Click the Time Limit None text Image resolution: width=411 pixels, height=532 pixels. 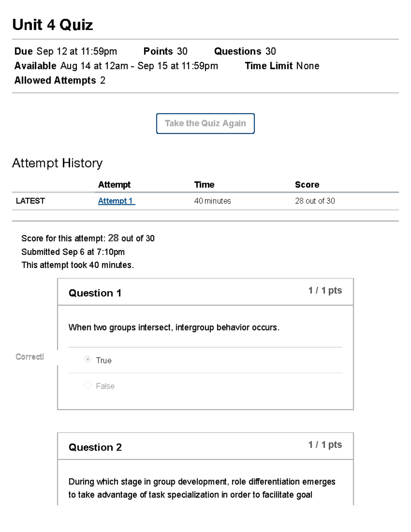pyautogui.click(x=282, y=66)
